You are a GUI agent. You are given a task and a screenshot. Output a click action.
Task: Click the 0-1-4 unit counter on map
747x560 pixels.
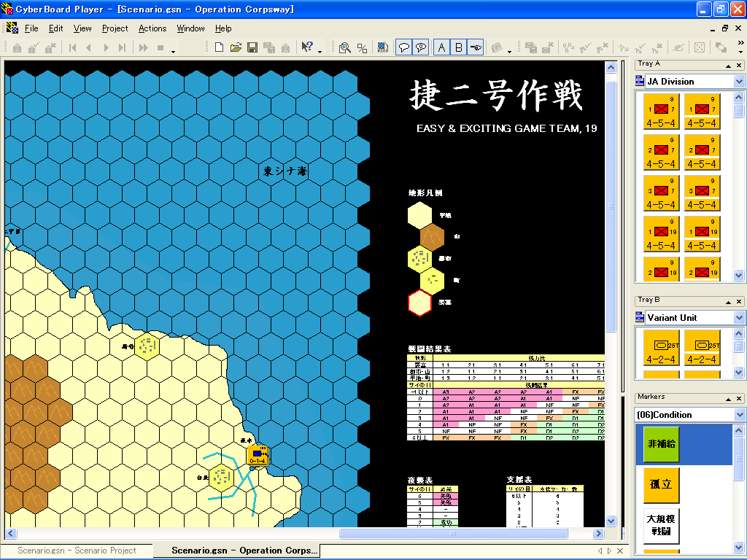coord(258,456)
